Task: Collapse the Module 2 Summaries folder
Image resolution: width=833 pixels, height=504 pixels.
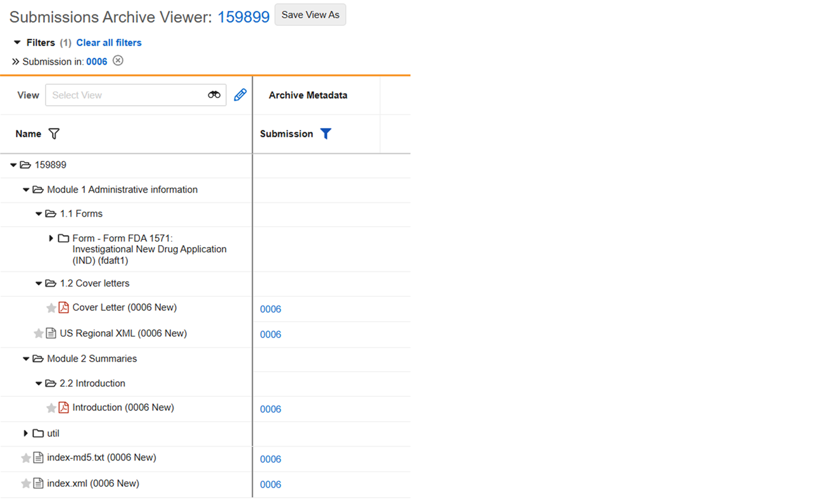Action: tap(26, 358)
